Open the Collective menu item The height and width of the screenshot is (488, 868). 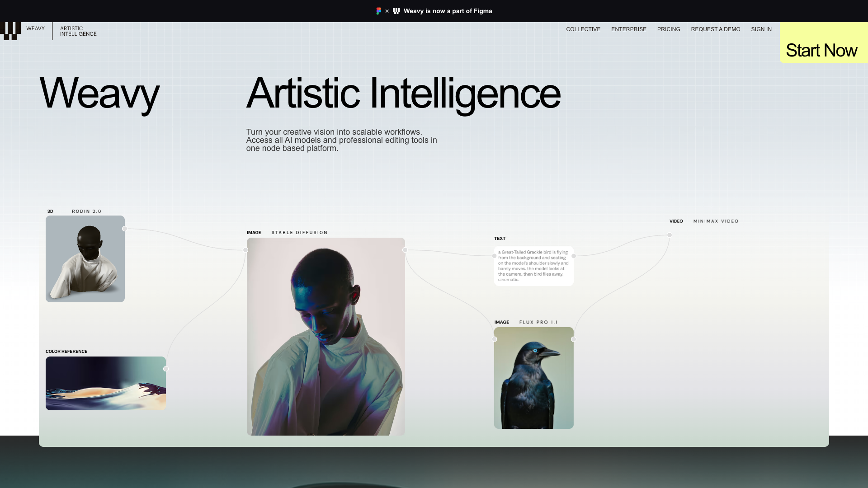(583, 29)
